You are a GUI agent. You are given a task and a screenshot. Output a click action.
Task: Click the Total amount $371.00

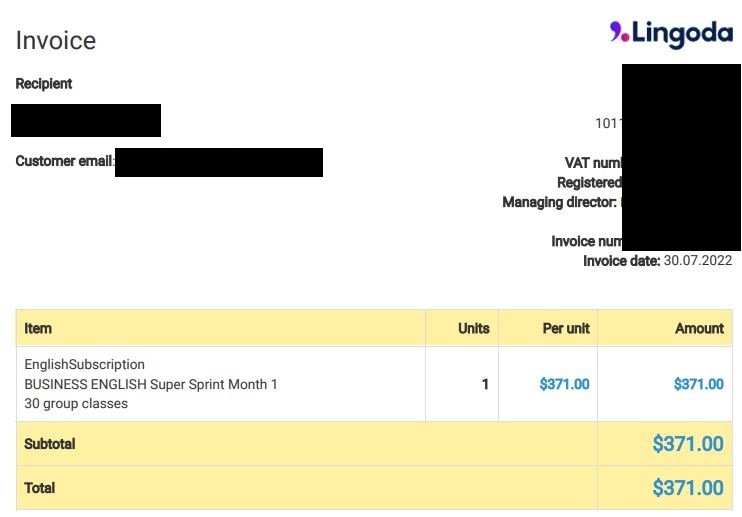(x=688, y=488)
